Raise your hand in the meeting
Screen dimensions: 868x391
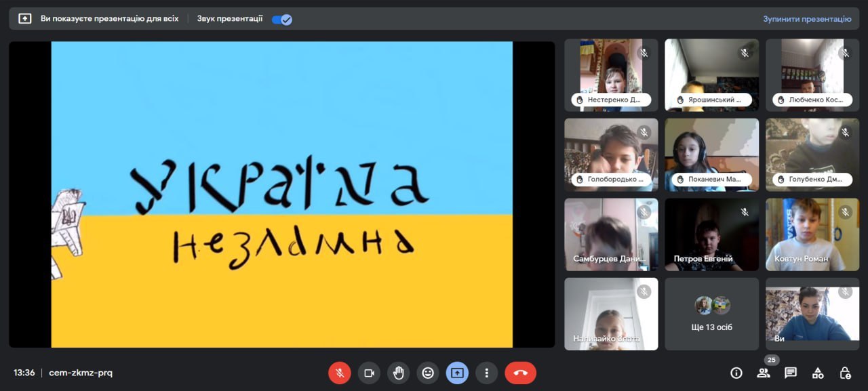(x=399, y=373)
